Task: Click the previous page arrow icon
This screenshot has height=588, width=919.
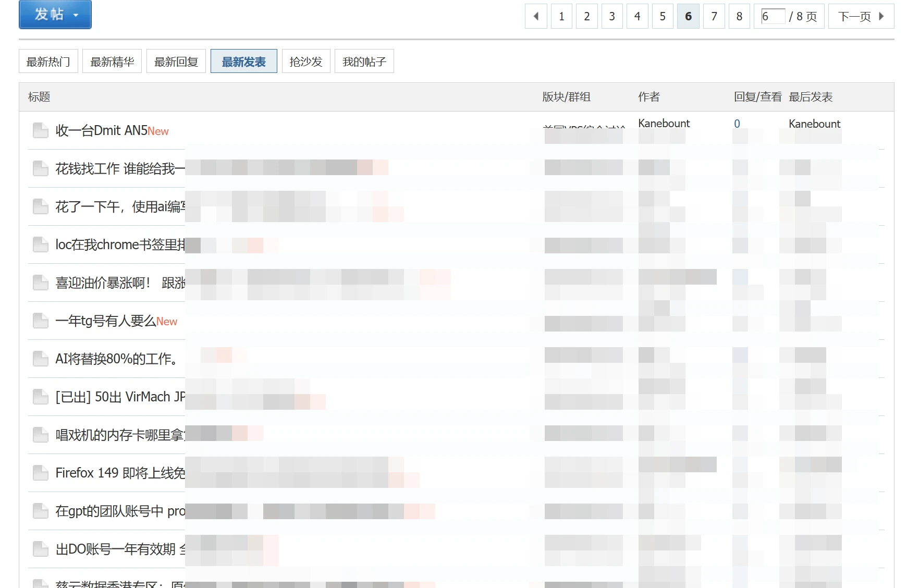Action: [536, 16]
